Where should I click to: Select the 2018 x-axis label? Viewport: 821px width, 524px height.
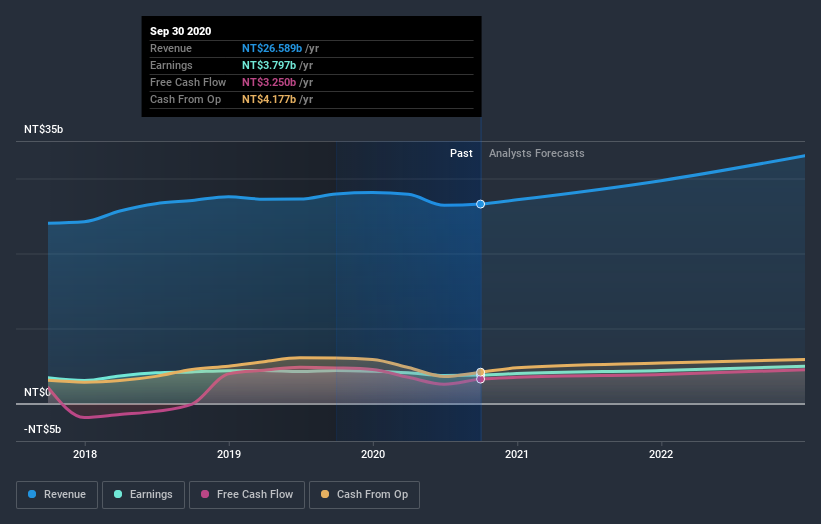point(85,454)
